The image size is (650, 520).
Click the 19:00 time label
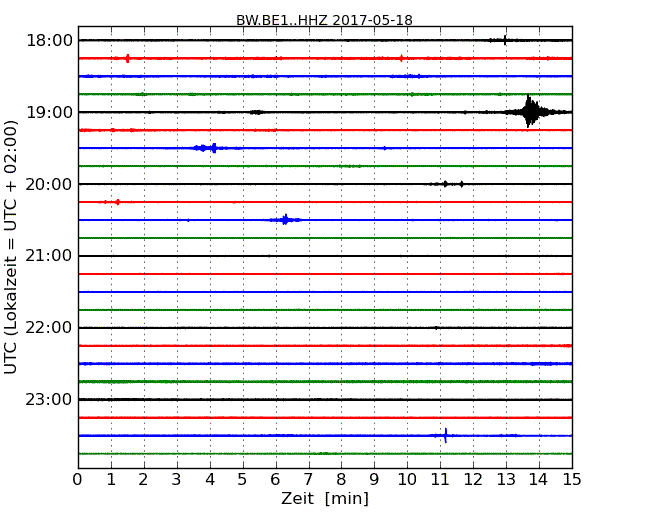click(49, 112)
